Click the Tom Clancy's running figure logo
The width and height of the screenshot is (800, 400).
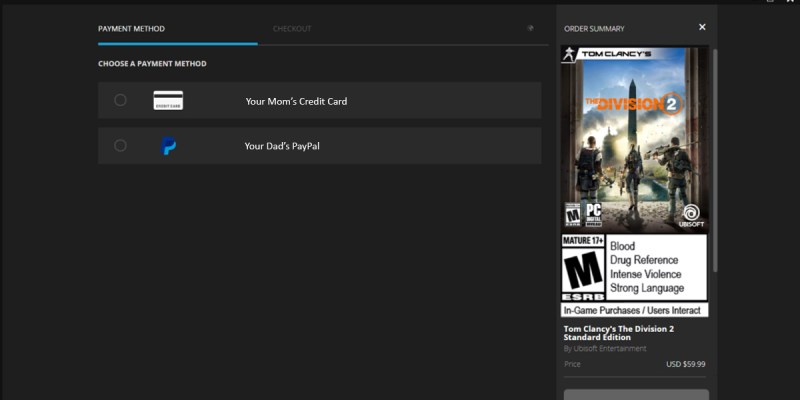(x=570, y=55)
